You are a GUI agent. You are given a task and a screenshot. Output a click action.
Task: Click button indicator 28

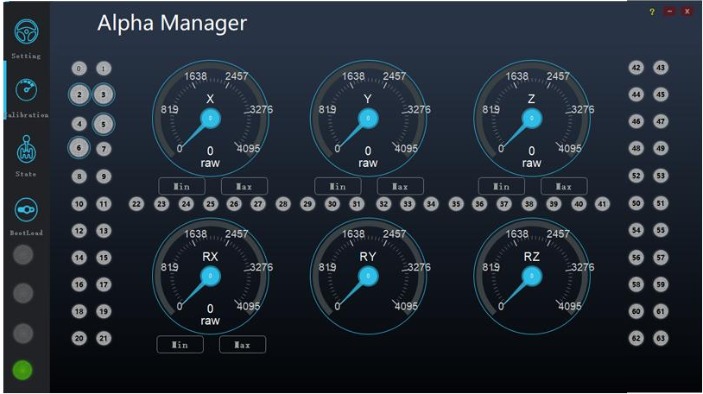pos(283,204)
